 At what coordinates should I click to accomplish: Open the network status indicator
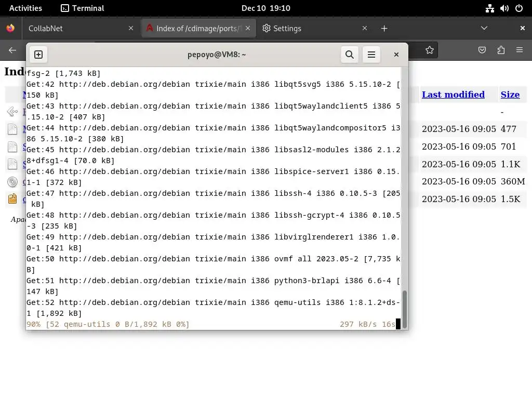tap(489, 8)
